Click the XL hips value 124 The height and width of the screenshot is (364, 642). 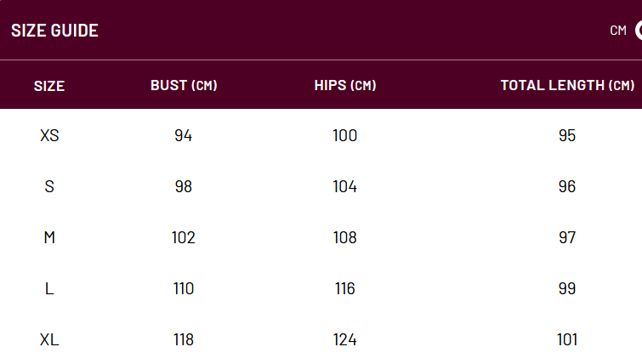[x=344, y=339]
